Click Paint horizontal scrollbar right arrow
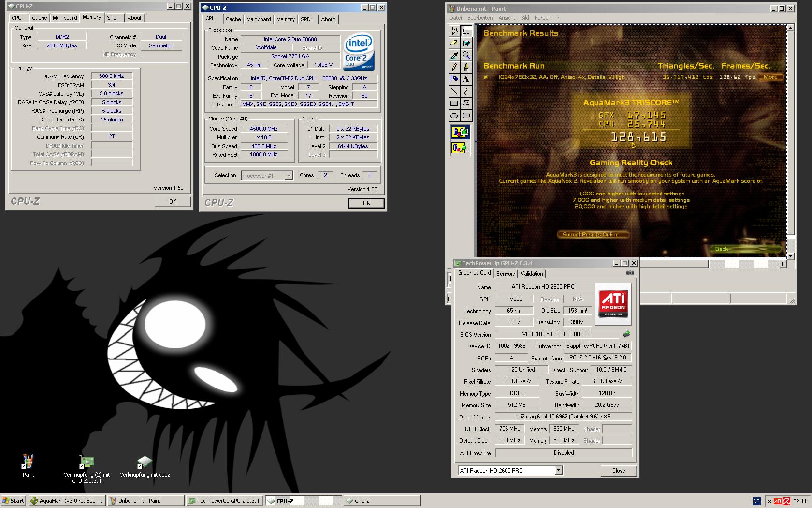This screenshot has height=508, width=812. pyautogui.click(x=783, y=264)
